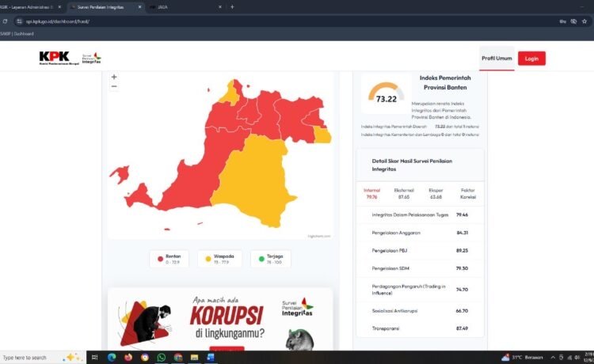Switch to the Eksternal score tab
594x364 pixels.
click(404, 193)
